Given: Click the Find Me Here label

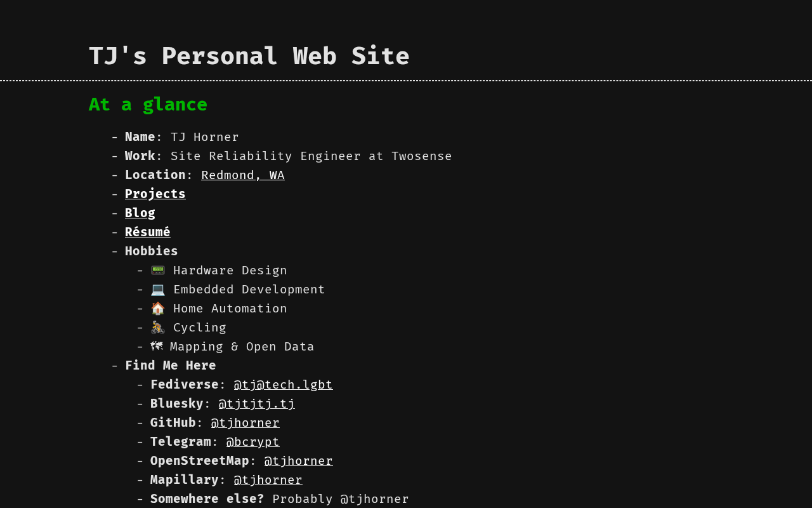Looking at the screenshot, I should 170,366.
